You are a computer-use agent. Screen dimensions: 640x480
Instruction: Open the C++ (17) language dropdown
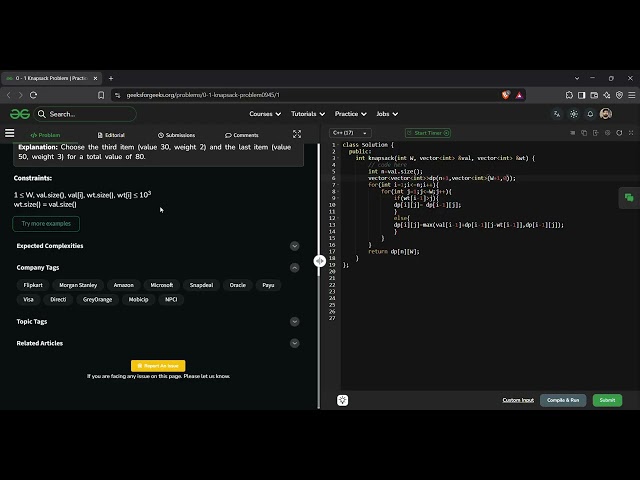coord(350,133)
